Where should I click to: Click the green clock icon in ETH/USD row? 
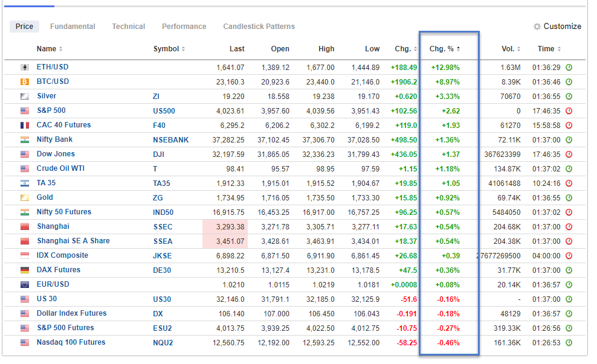click(569, 68)
